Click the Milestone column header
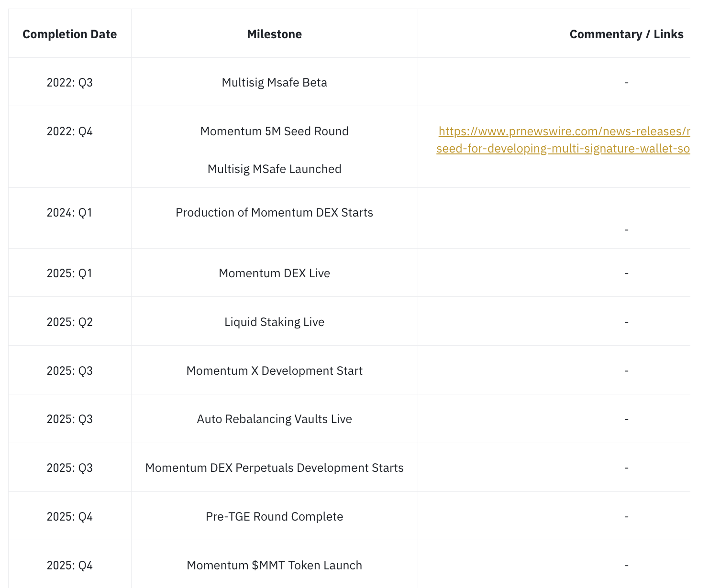 274,34
